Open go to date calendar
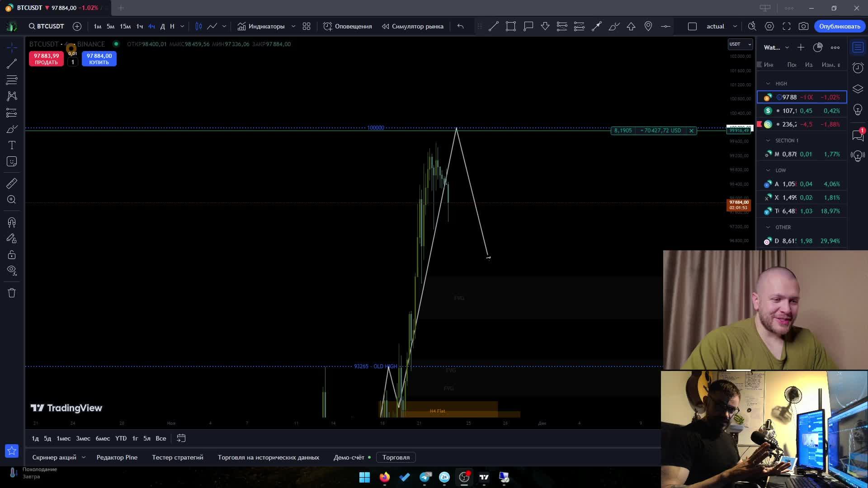 [181, 438]
